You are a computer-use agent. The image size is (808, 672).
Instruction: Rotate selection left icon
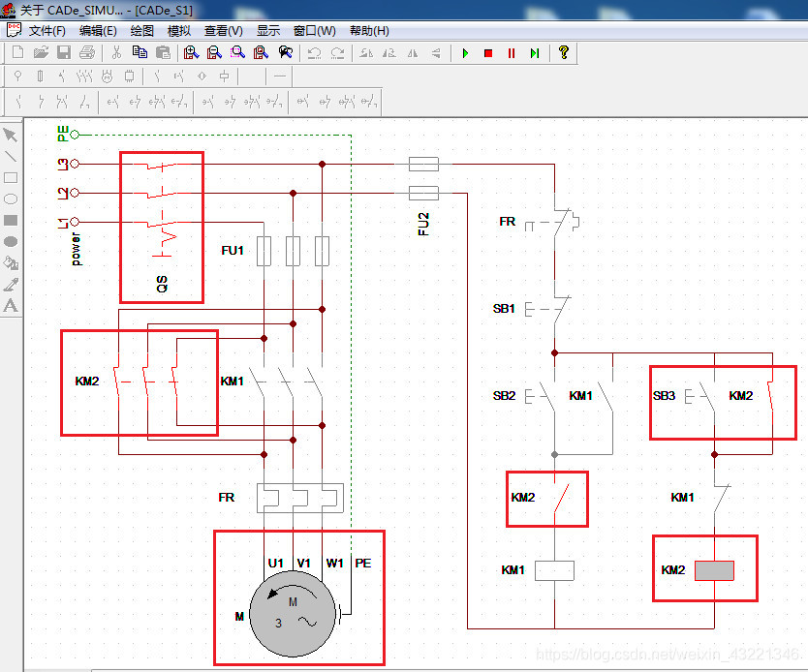coord(366,53)
